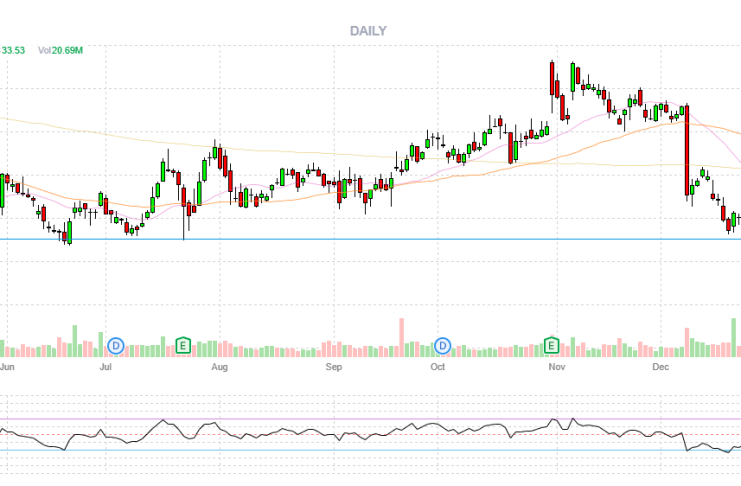Click the Sep label on time axis
The height and width of the screenshot is (486, 741).
pyautogui.click(x=335, y=367)
